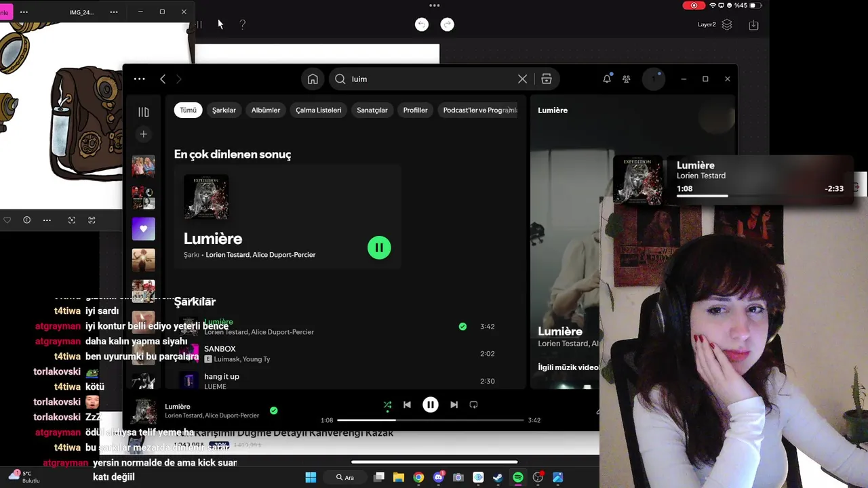Toggle repeat in Spotify player

[x=473, y=405]
